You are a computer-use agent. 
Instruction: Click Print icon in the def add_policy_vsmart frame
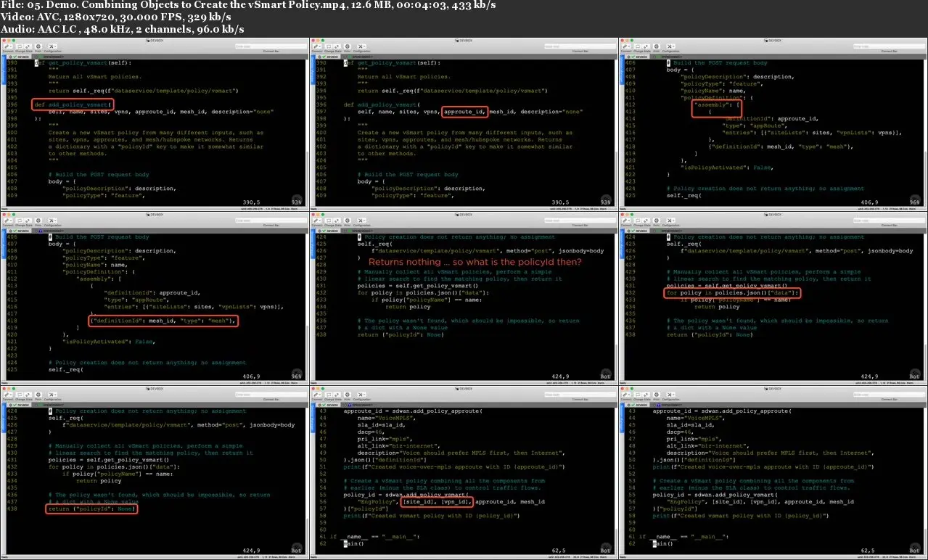tap(37, 48)
